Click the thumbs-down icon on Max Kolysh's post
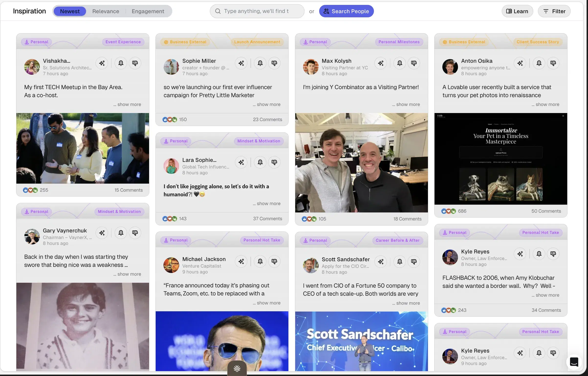Viewport: 588px width, 376px height. 414,63
